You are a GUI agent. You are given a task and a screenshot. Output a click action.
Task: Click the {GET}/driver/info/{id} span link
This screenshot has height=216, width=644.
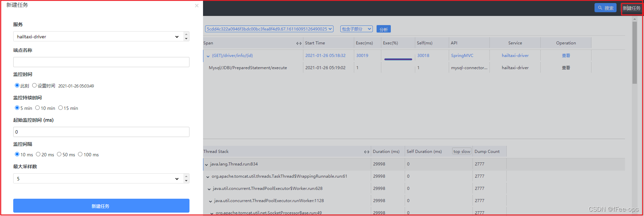click(x=232, y=56)
